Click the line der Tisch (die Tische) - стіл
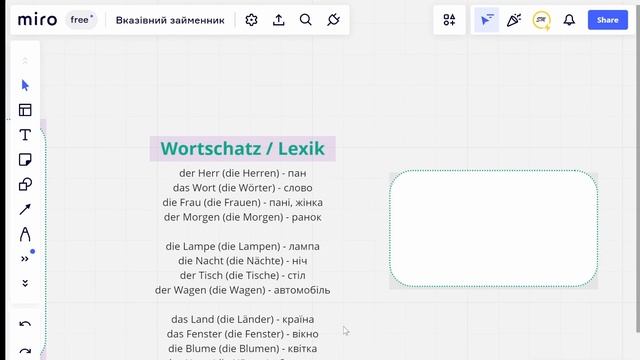The width and height of the screenshot is (640, 360). pyautogui.click(x=242, y=276)
